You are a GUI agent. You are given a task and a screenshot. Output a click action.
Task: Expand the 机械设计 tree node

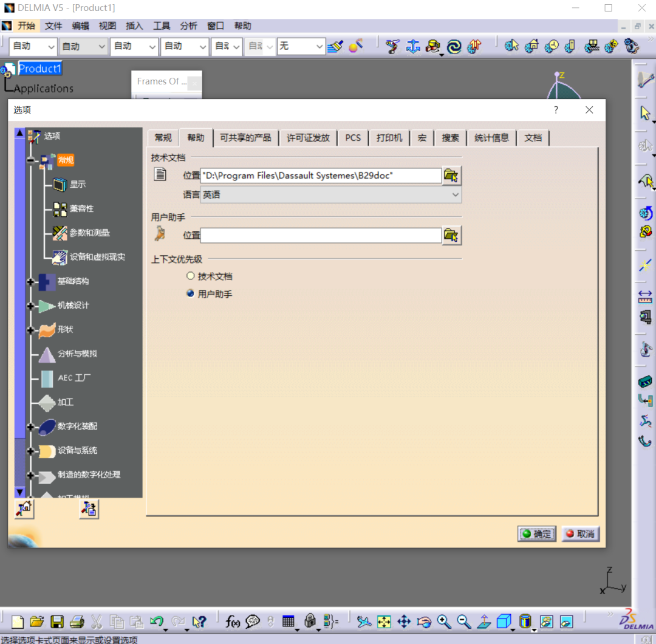[30, 306]
